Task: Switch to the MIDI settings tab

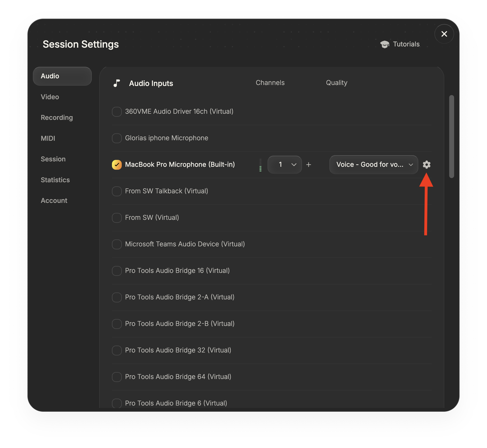Action: (x=48, y=138)
